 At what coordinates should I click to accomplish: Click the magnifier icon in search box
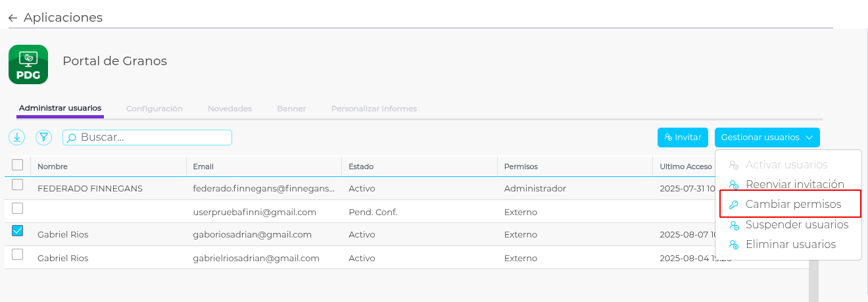click(x=72, y=138)
